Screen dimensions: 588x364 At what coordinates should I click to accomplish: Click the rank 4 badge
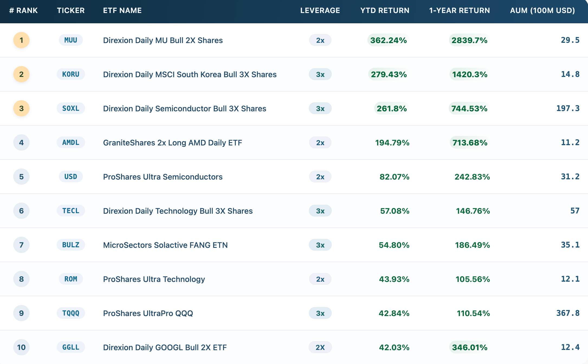pos(21,142)
